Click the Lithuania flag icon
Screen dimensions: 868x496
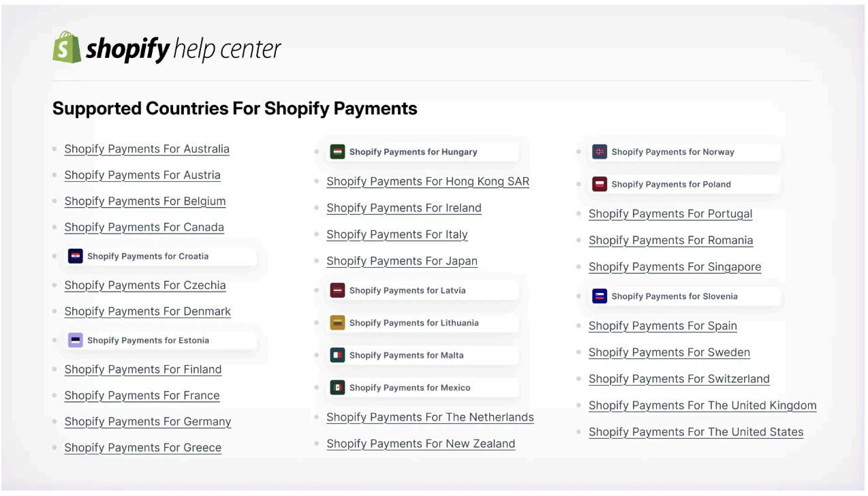pos(337,323)
